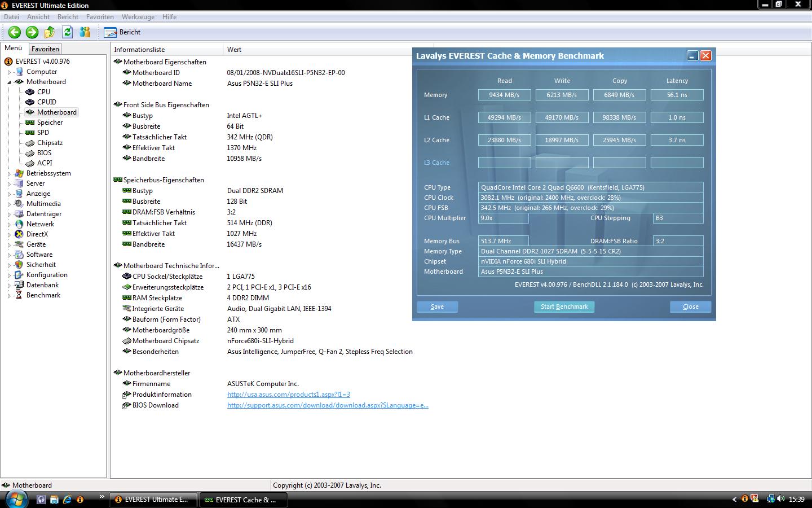The width and height of the screenshot is (812, 508).
Task: Show more quick launch items chevron
Action: (101, 497)
